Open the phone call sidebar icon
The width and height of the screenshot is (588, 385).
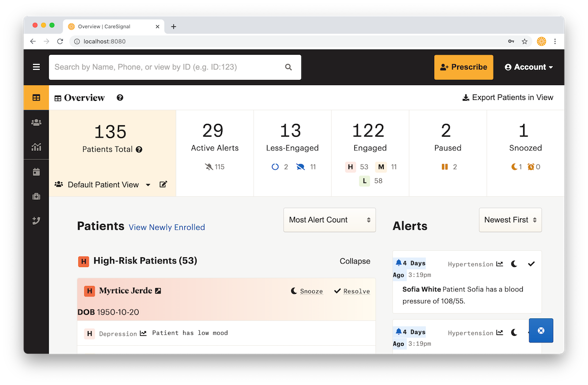36,221
